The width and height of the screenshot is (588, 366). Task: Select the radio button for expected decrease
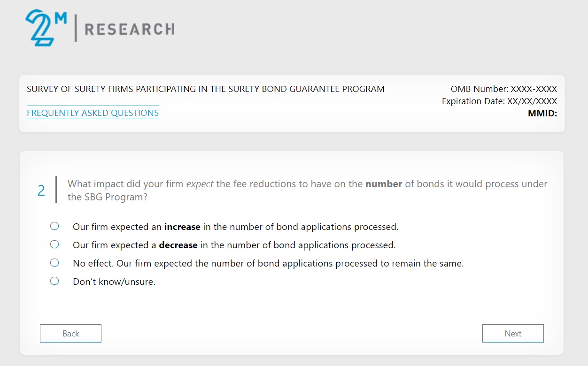click(54, 244)
